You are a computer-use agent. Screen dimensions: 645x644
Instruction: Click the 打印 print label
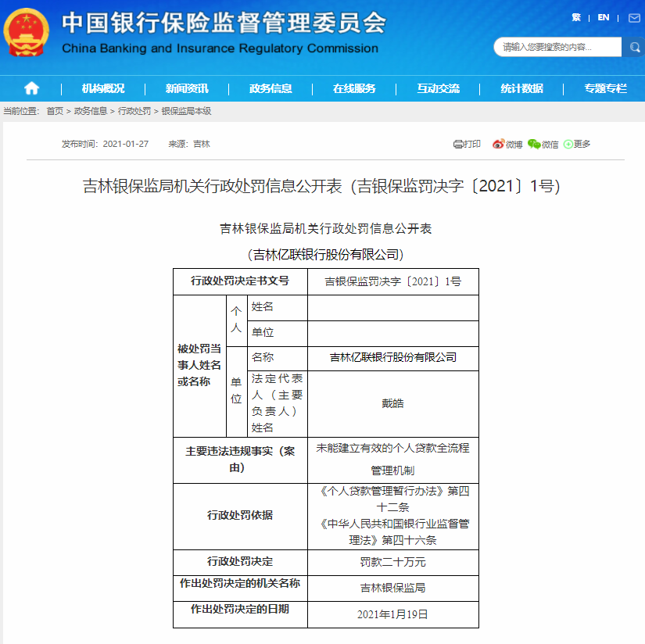point(471,144)
